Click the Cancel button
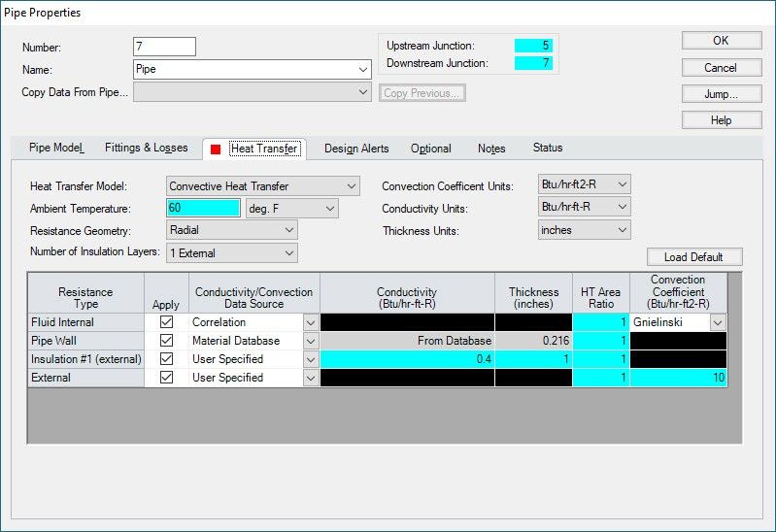Screen dimensions: 776x532 tap(722, 67)
